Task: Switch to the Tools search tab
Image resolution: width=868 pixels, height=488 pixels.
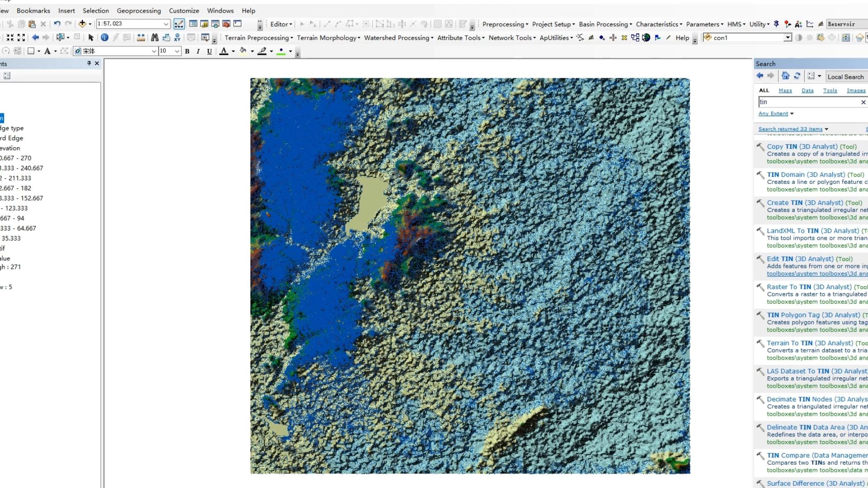Action: click(830, 90)
